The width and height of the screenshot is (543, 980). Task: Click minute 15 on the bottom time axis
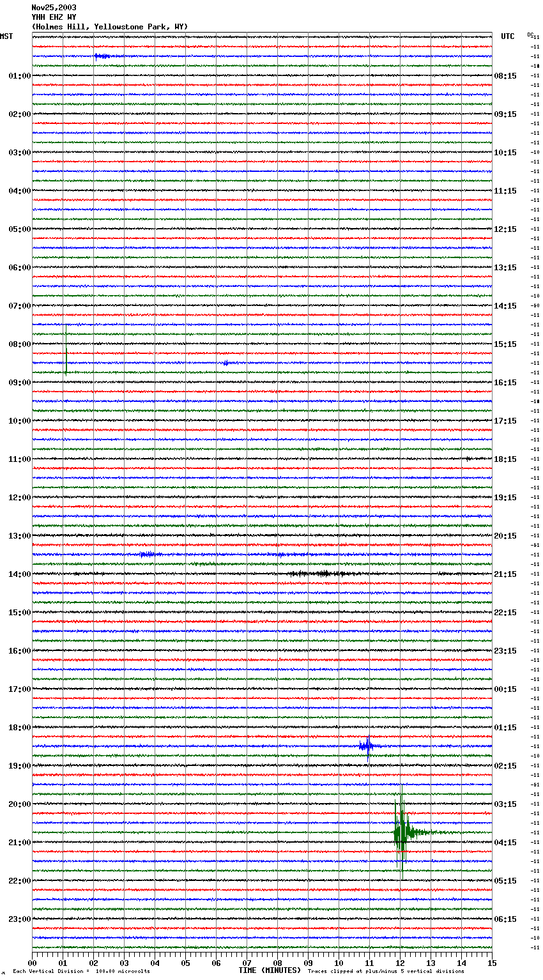tap(492, 963)
